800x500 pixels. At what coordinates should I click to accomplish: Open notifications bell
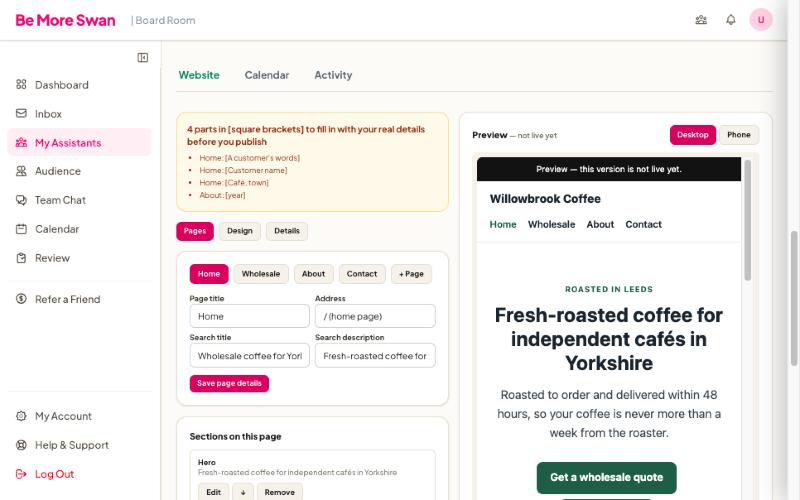pyautogui.click(x=731, y=20)
